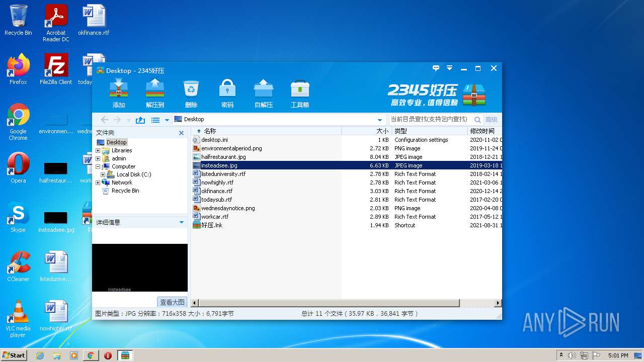This screenshot has width=644, height=362.
Task: Open the view mode dropdown arrow
Action: tap(167, 120)
